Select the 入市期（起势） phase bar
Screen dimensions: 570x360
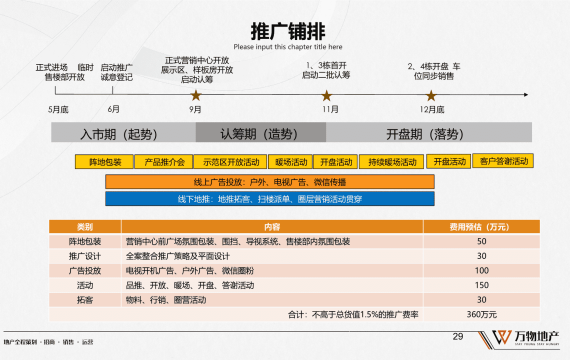click(124, 132)
